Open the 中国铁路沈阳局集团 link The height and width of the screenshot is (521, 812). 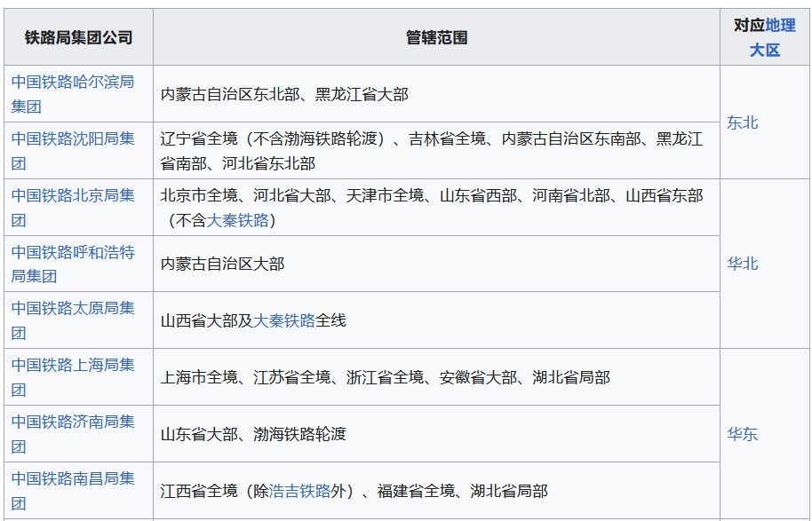click(x=73, y=151)
